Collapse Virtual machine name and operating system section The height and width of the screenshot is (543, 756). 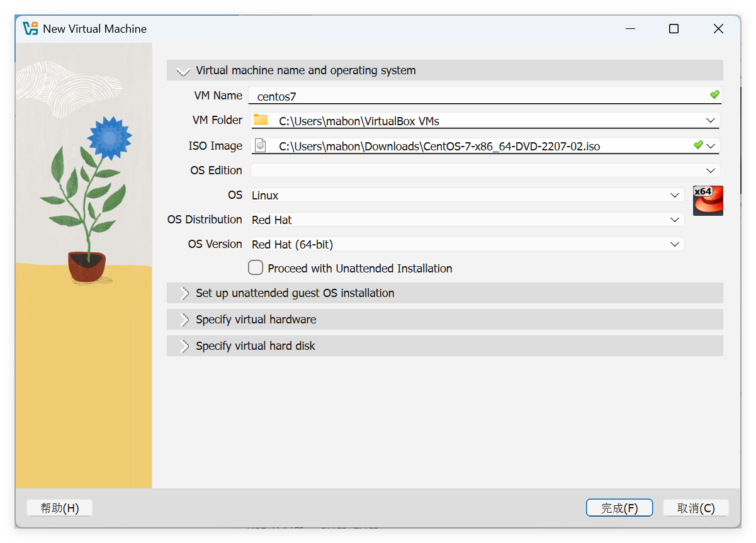point(184,71)
